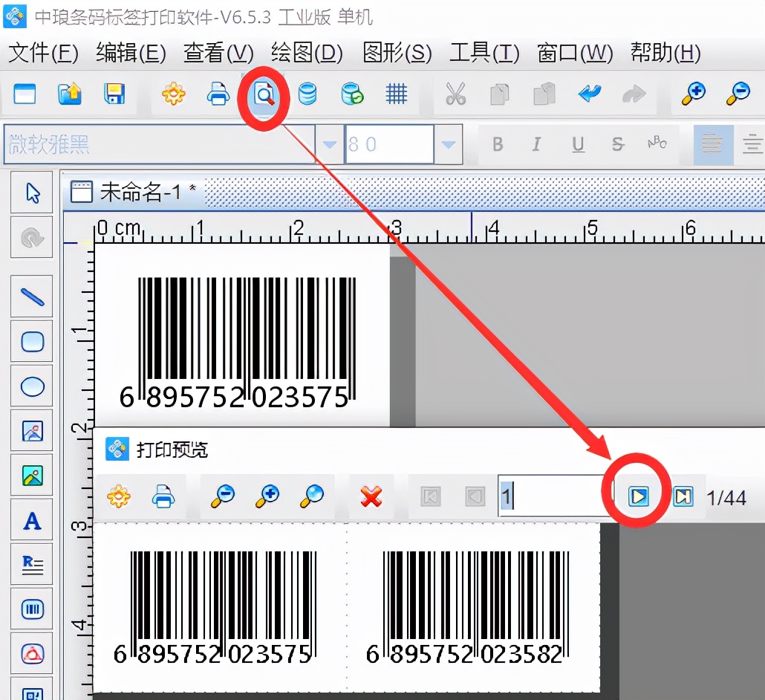Viewport: 765px width, 700px height.
Task: Select the text A tool
Action: point(32,520)
